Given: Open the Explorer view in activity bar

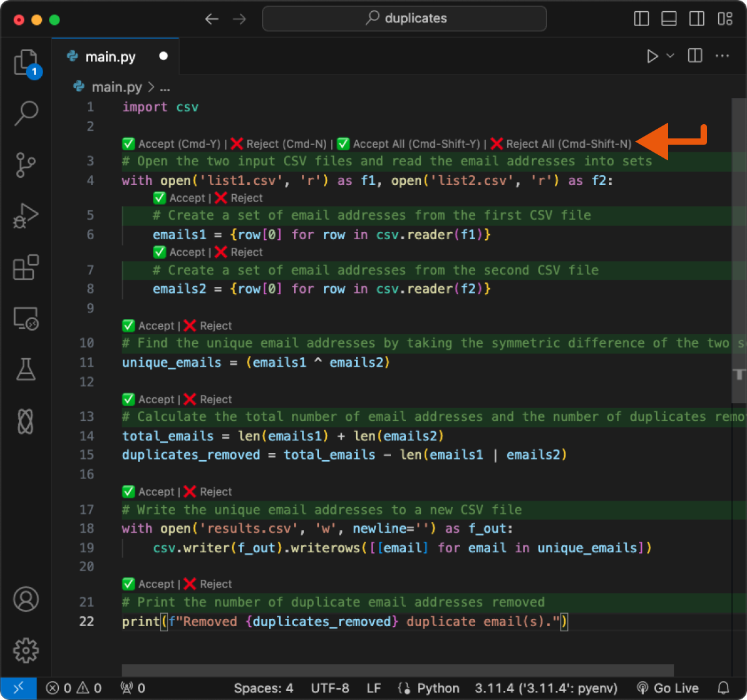Looking at the screenshot, I should 26,63.
